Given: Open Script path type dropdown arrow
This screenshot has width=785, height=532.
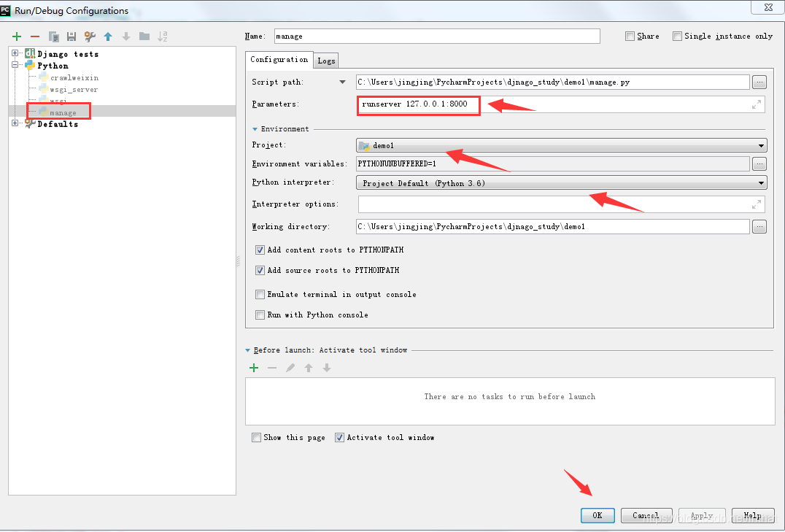Looking at the screenshot, I should point(342,82).
